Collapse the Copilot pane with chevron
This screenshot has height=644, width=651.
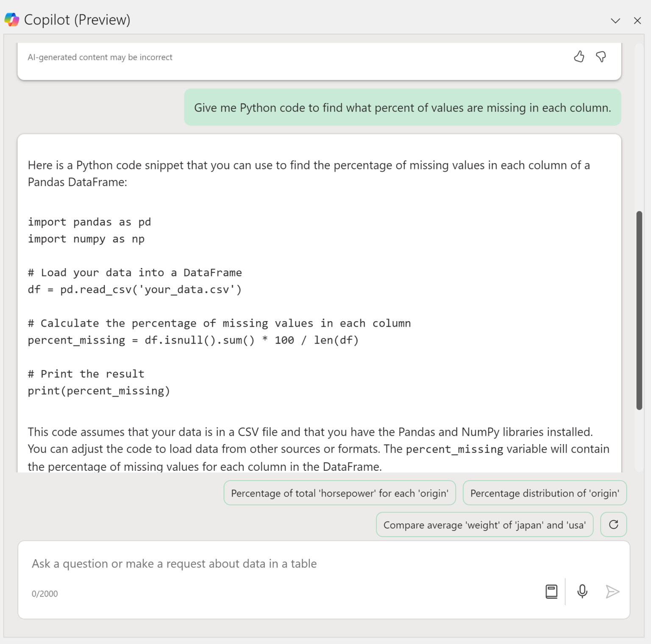coord(615,20)
